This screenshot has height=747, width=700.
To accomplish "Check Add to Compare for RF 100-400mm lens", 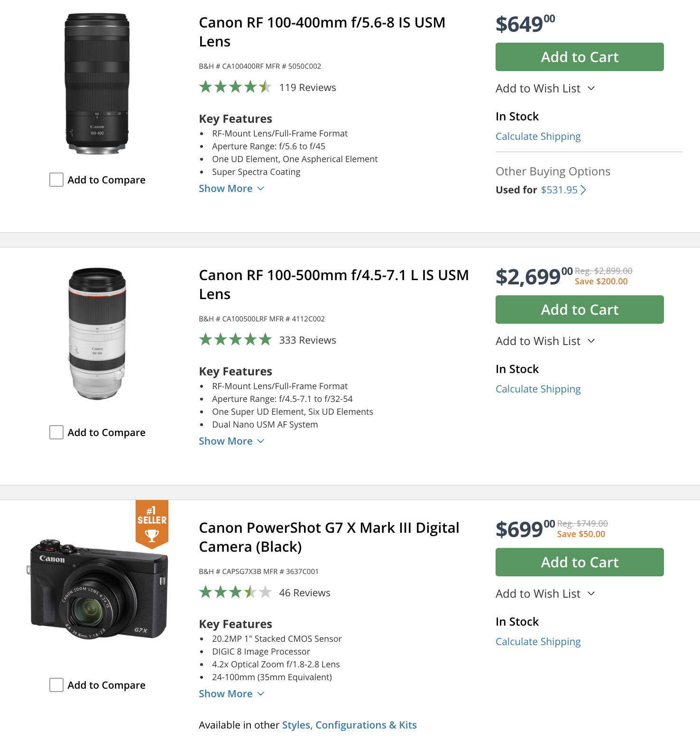I will tap(56, 180).
